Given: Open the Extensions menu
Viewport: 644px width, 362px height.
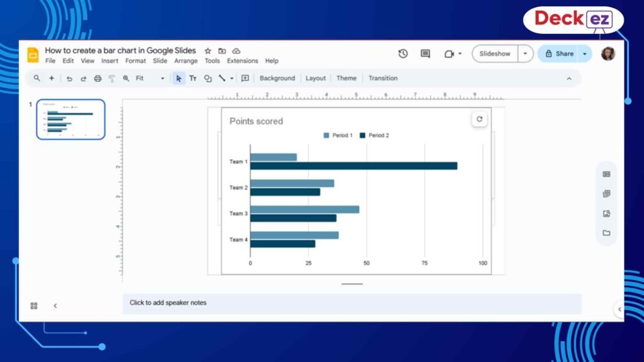Looking at the screenshot, I should 243,61.
